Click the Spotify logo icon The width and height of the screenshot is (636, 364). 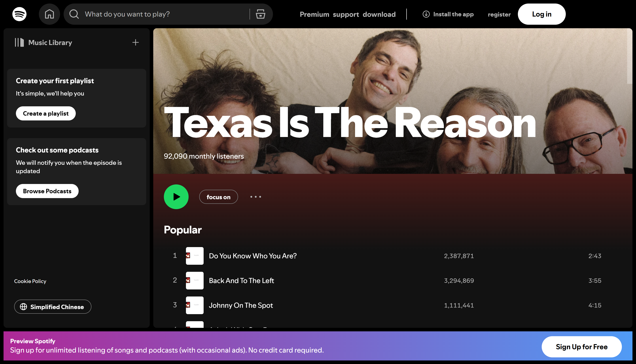click(x=19, y=14)
